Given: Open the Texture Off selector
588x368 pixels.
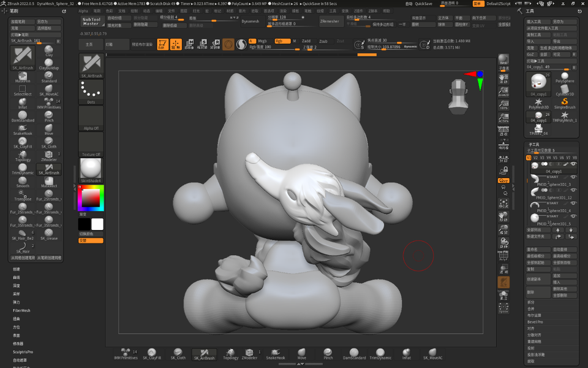Looking at the screenshot, I should [91, 145].
